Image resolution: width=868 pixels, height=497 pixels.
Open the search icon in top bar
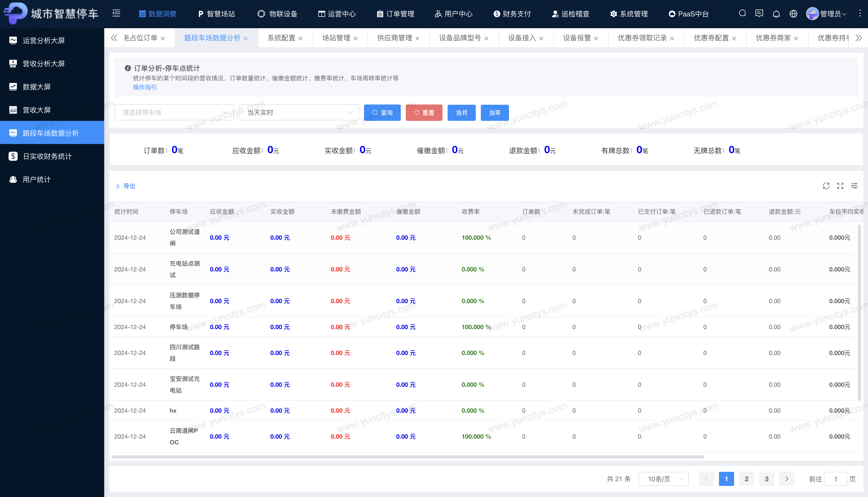pyautogui.click(x=742, y=13)
